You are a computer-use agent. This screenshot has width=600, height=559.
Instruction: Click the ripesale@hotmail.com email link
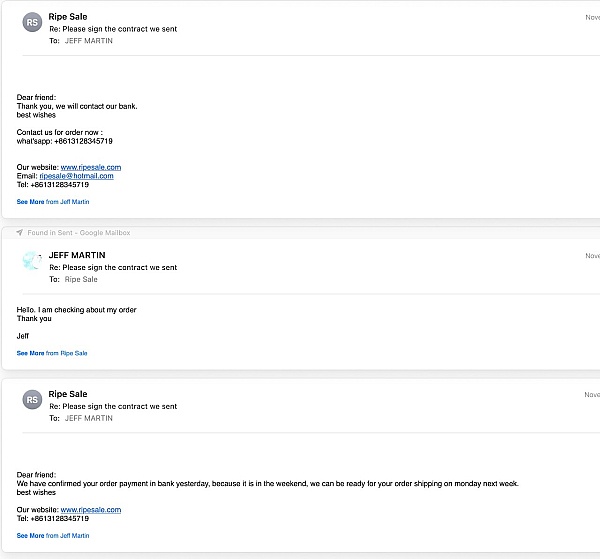(x=77, y=176)
